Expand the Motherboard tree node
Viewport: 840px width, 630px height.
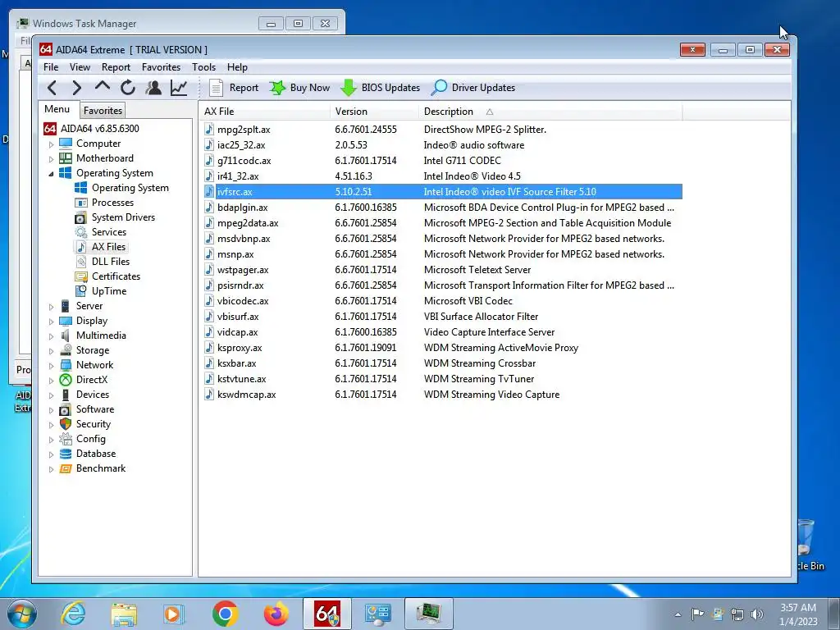[52, 159]
